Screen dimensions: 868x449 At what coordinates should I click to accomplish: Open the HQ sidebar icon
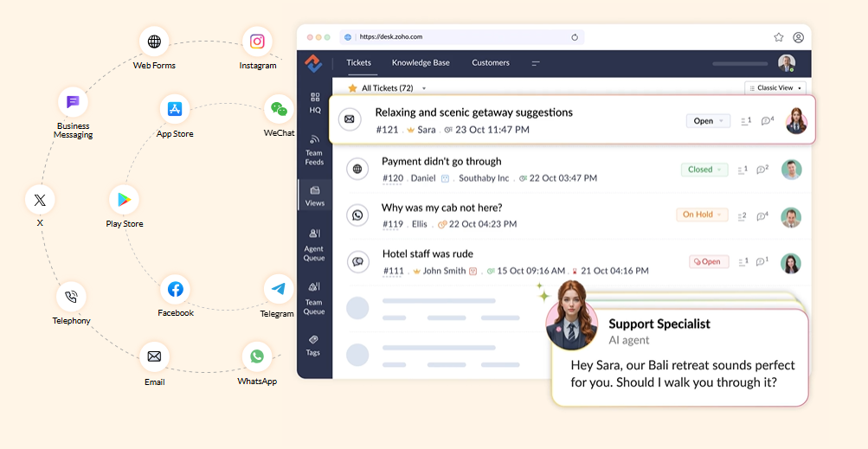315,102
